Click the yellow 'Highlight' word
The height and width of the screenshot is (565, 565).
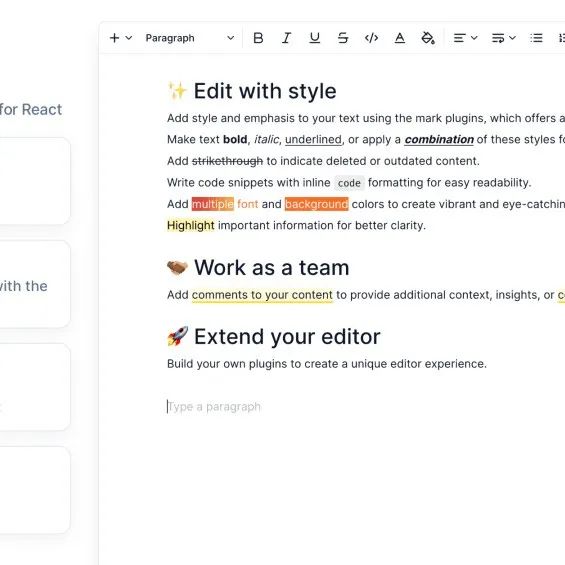pyautogui.click(x=191, y=226)
